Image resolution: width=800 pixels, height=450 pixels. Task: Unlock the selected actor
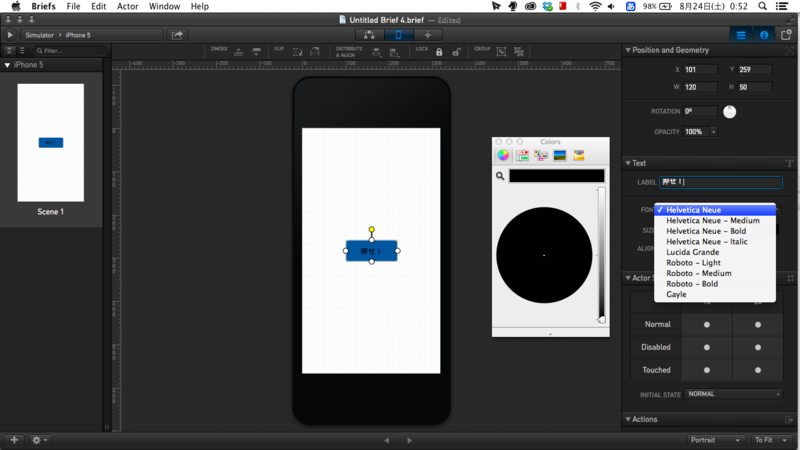pyautogui.click(x=457, y=52)
